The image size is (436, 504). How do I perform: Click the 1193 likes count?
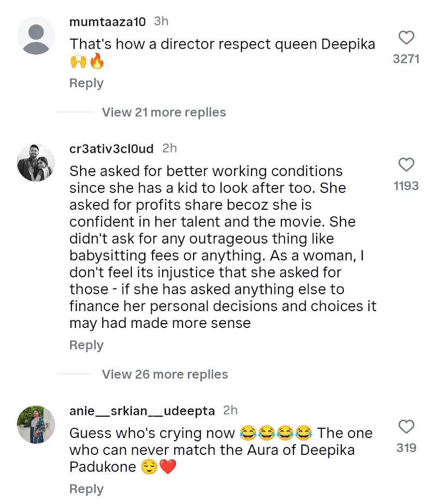point(406,186)
